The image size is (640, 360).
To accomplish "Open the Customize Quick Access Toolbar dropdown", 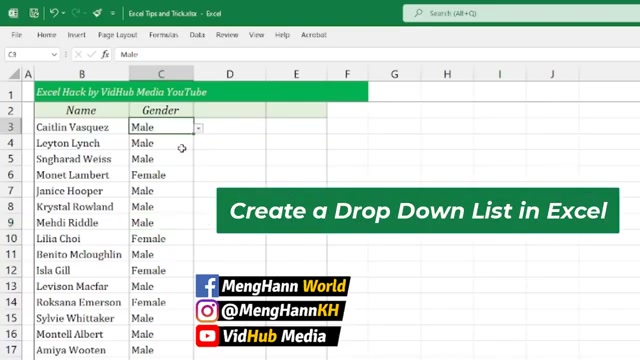I will coord(113,13).
